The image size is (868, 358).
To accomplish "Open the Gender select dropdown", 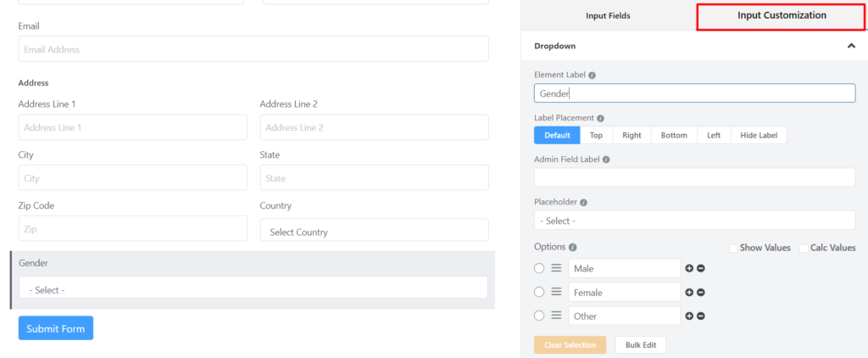I will pyautogui.click(x=253, y=289).
